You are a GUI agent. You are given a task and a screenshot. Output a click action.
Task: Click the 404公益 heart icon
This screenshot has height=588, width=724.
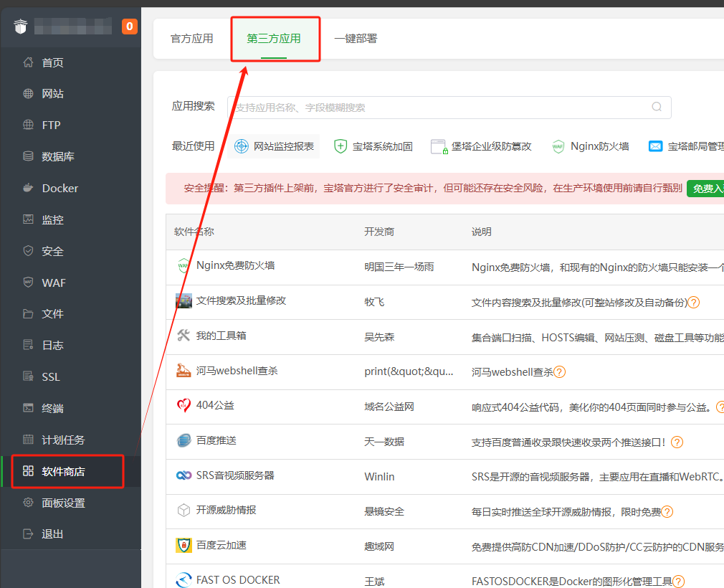coord(184,406)
